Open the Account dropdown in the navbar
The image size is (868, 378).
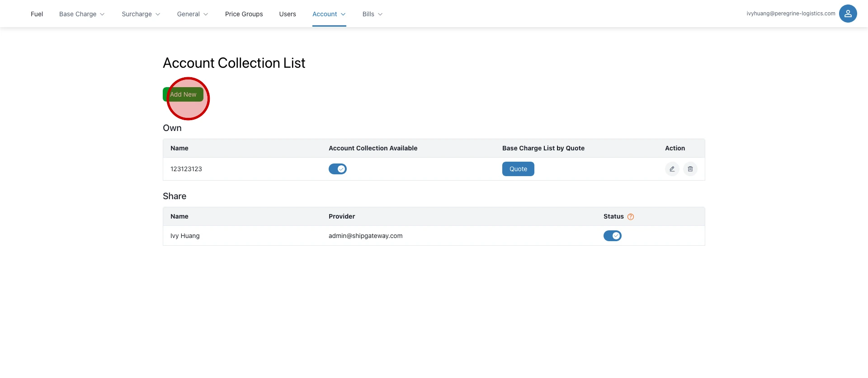click(329, 14)
